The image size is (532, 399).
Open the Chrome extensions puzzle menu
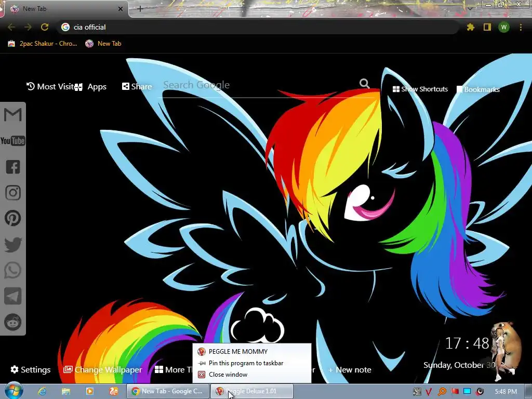[x=470, y=27]
